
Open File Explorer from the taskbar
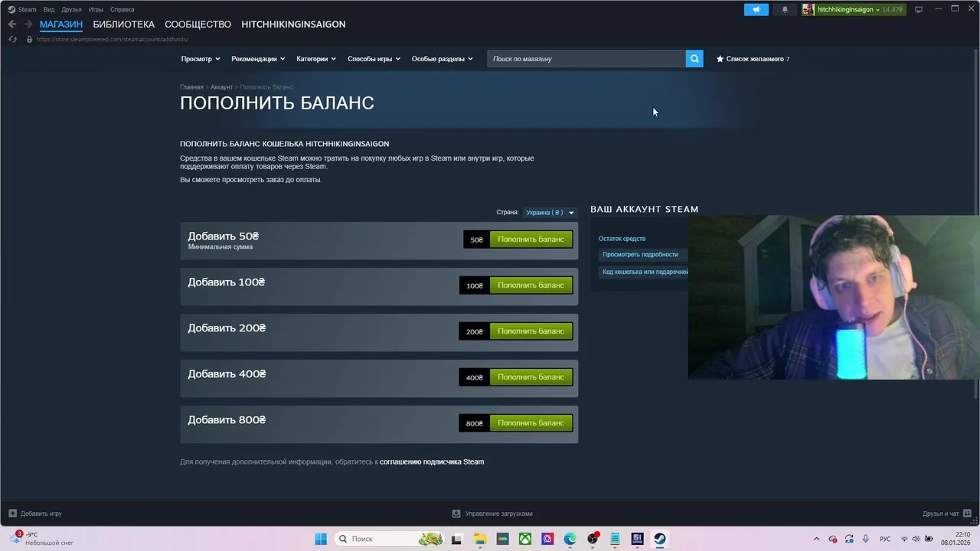479,539
